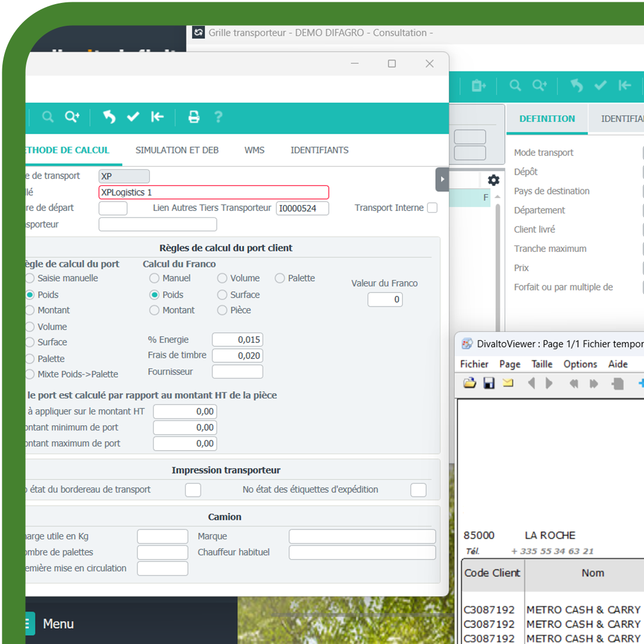Screen dimensions: 644x644
Task: Click the floppy disk save icon
Action: (x=489, y=383)
